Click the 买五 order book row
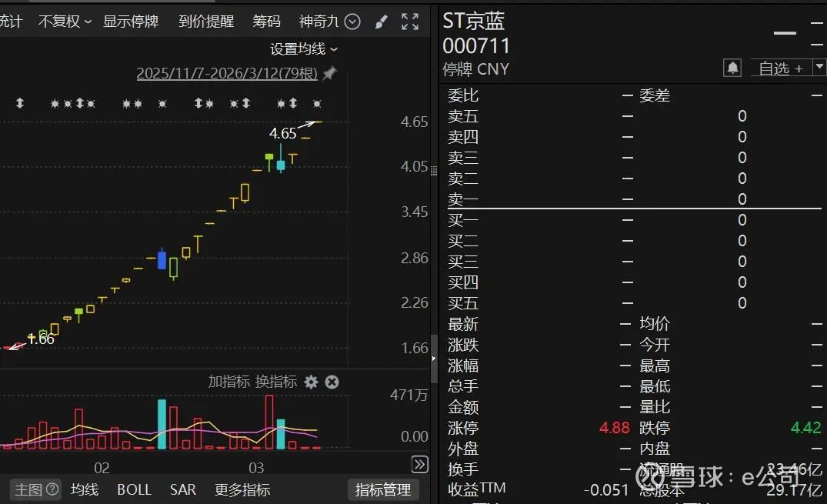The height and width of the screenshot is (504, 827). pyautogui.click(x=635, y=303)
